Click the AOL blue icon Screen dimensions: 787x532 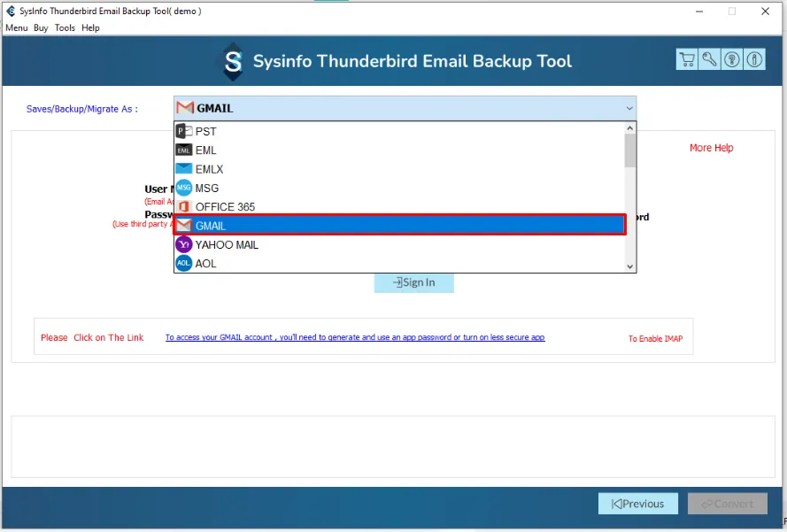click(184, 263)
